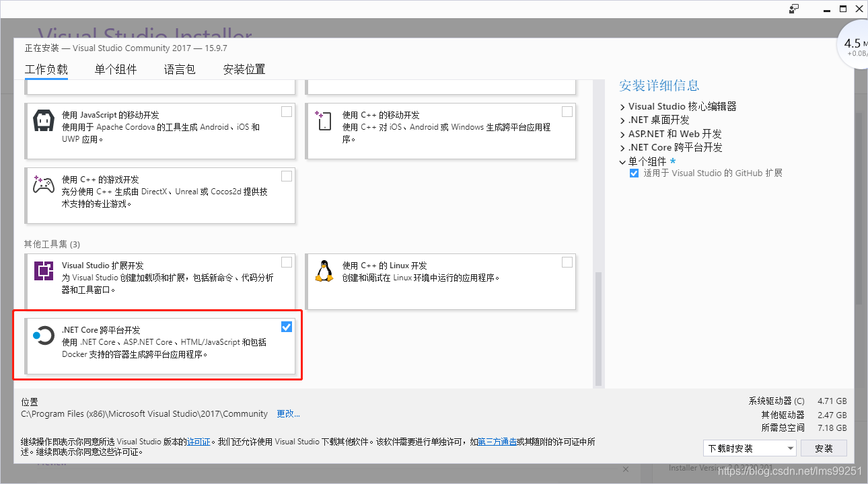Click the 安装详细信息 heading
This screenshot has height=484, width=868.
click(659, 85)
